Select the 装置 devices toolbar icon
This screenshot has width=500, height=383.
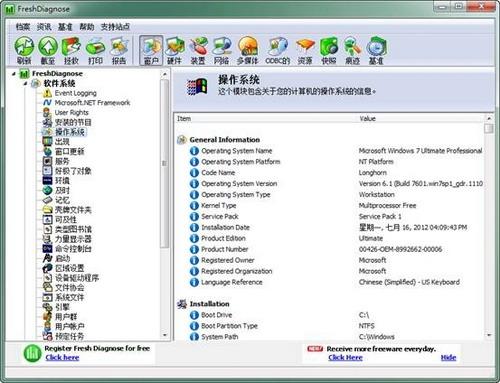(x=198, y=50)
